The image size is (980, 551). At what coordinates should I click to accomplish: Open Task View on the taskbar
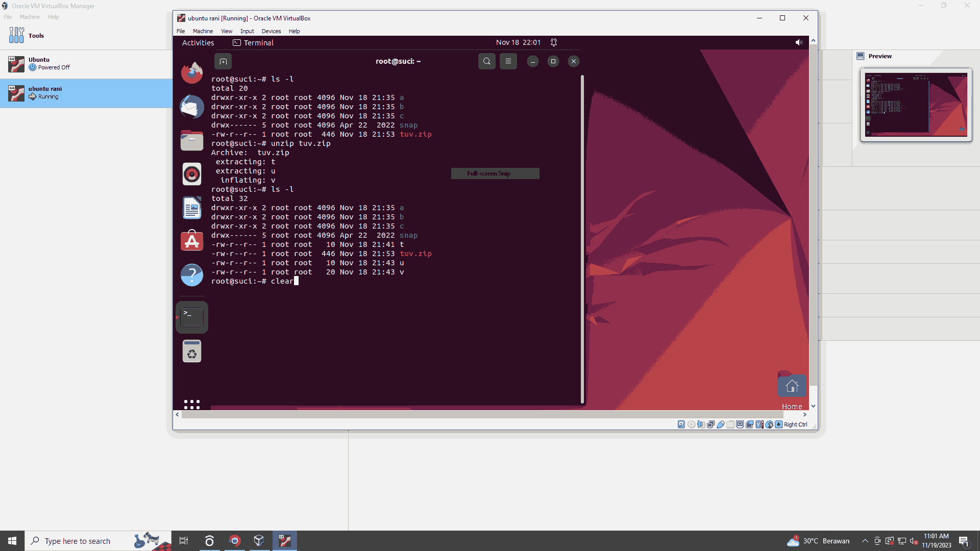(184, 541)
